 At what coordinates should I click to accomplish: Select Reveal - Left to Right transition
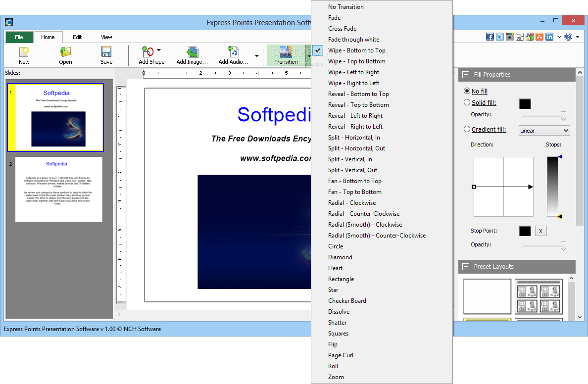click(382, 115)
